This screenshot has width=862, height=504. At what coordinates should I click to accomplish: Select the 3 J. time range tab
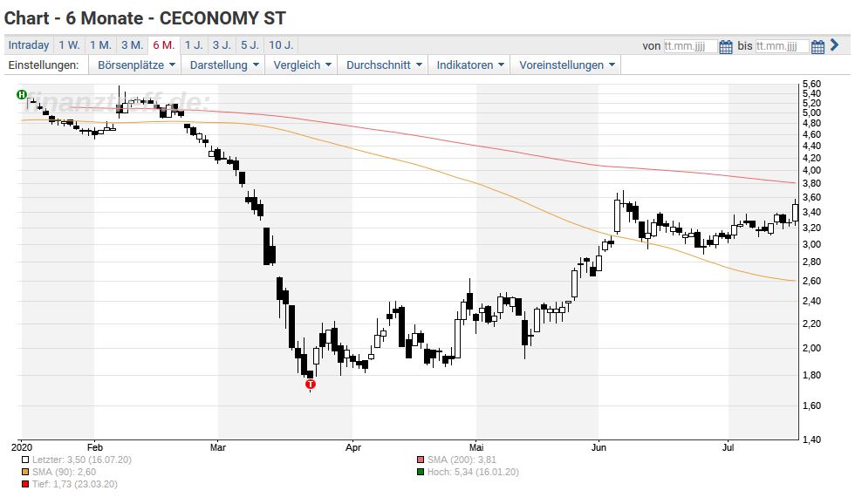(x=222, y=45)
